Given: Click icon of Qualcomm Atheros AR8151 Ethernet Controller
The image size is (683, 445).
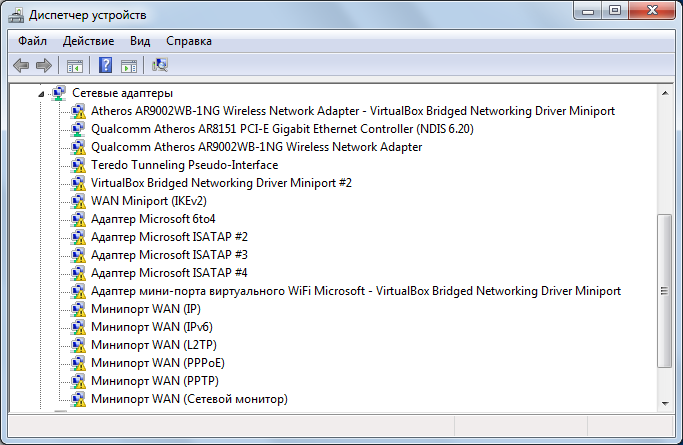Looking at the screenshot, I should tap(78, 129).
